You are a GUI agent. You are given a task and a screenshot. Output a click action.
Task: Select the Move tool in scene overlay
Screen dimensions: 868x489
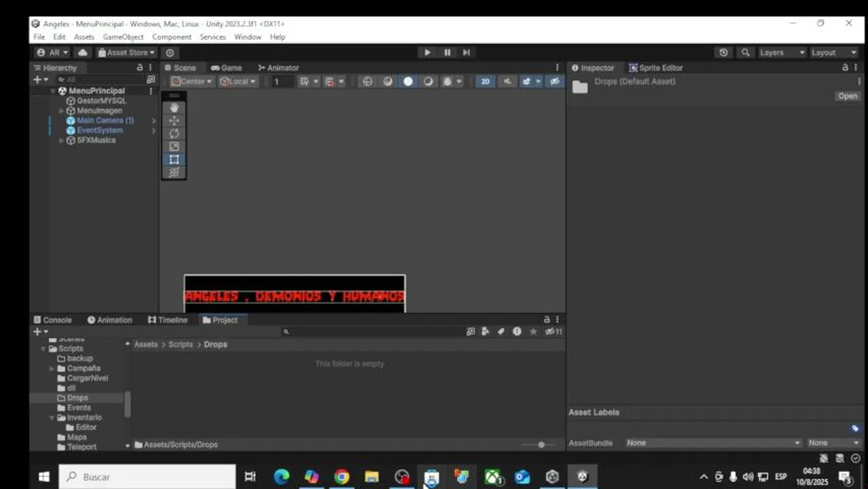174,121
